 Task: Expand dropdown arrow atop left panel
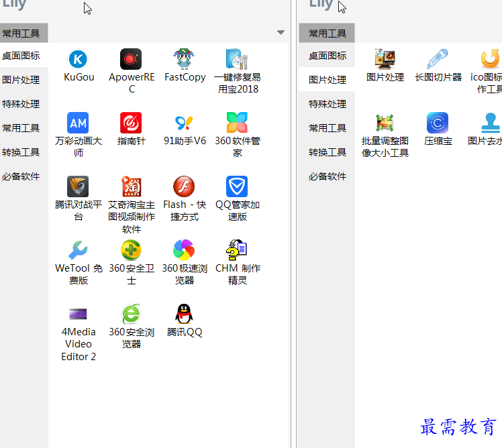pos(281,32)
